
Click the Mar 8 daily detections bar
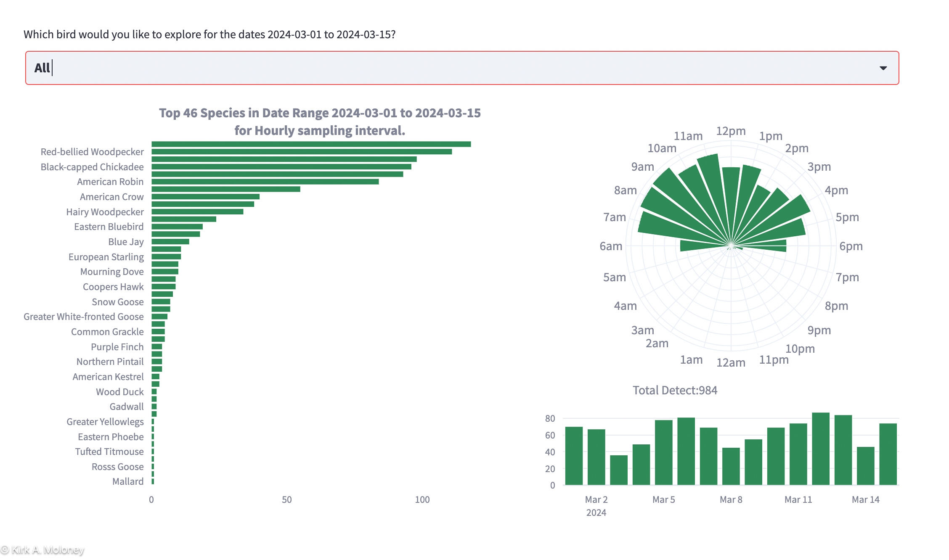pos(731,467)
